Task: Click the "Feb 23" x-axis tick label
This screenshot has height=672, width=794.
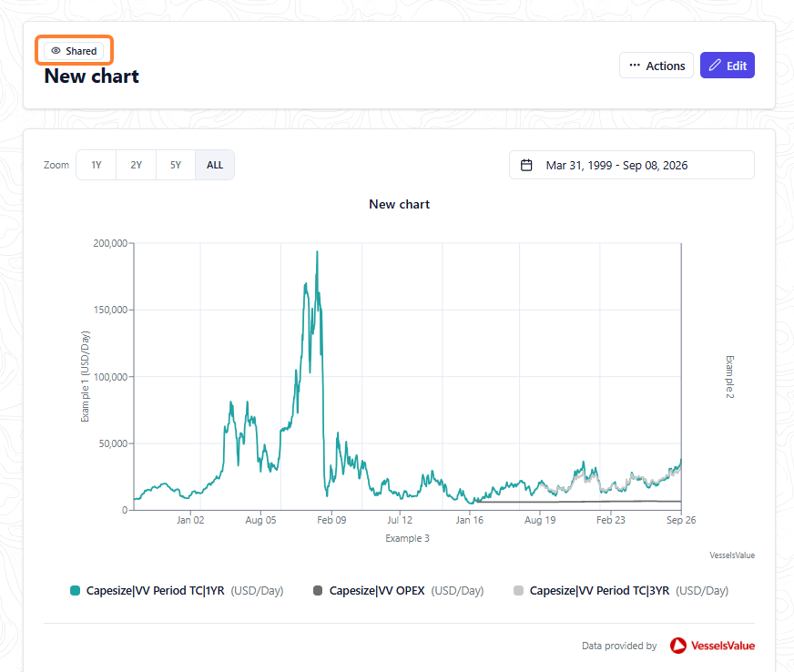Action: pyautogui.click(x=611, y=520)
